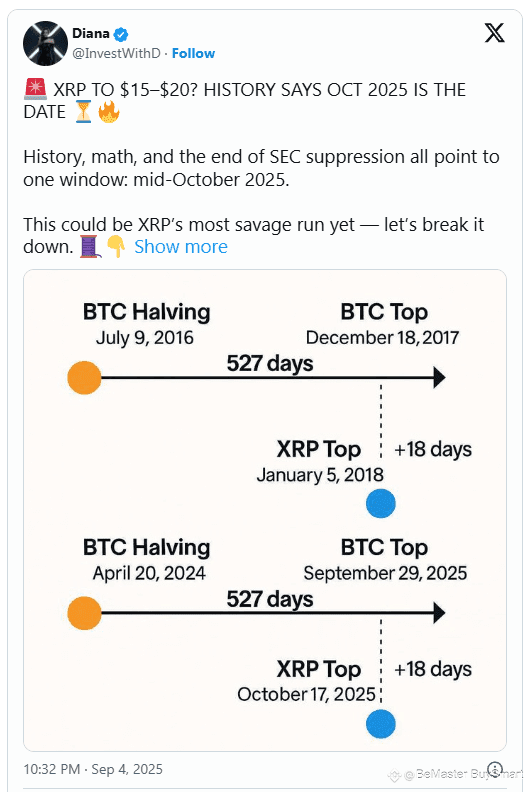Click the red siren emoji

click(35, 89)
